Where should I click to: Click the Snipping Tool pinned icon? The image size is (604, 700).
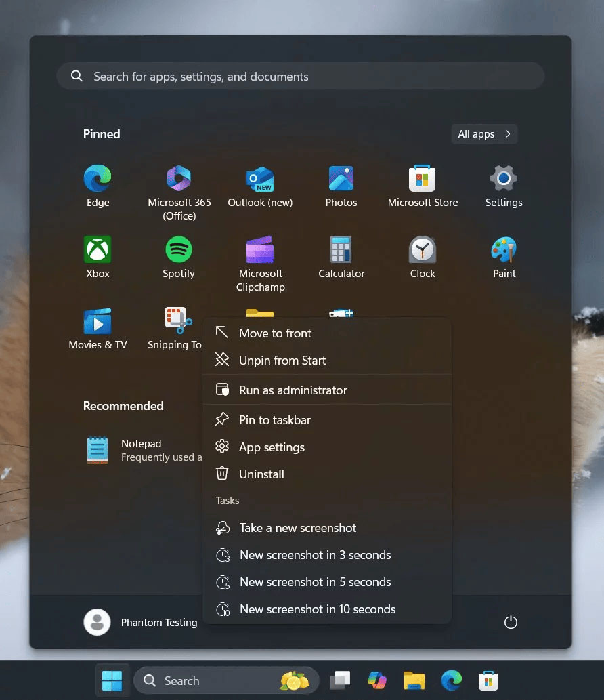click(178, 320)
